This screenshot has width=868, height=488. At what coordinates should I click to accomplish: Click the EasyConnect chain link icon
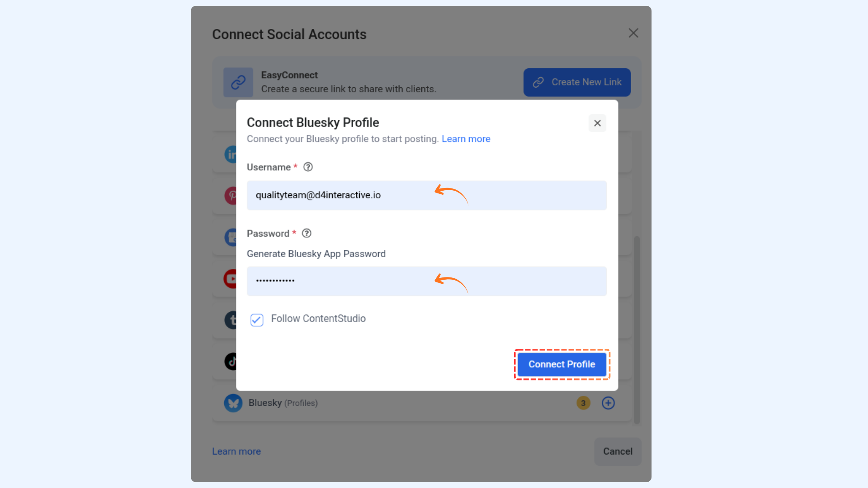click(238, 82)
